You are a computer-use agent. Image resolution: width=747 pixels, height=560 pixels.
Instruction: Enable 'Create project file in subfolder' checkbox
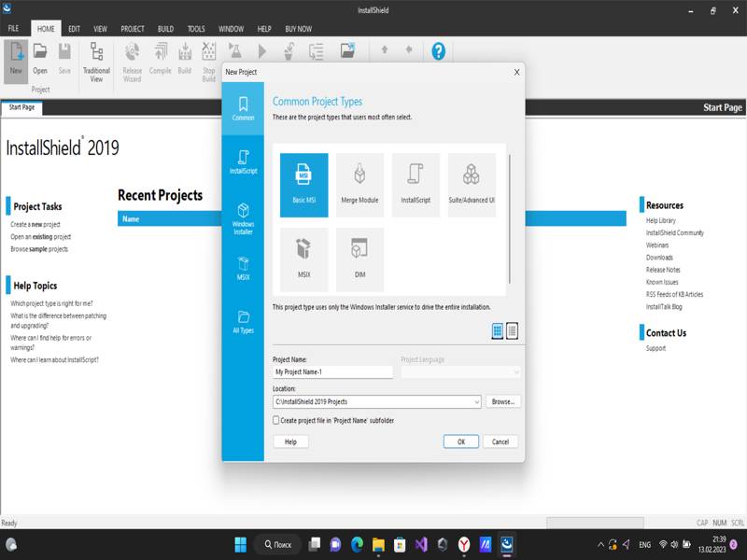point(276,421)
